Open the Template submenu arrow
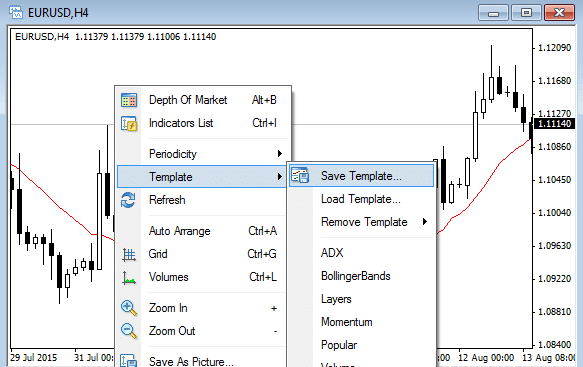The width and height of the screenshot is (583, 367). pyautogui.click(x=280, y=177)
